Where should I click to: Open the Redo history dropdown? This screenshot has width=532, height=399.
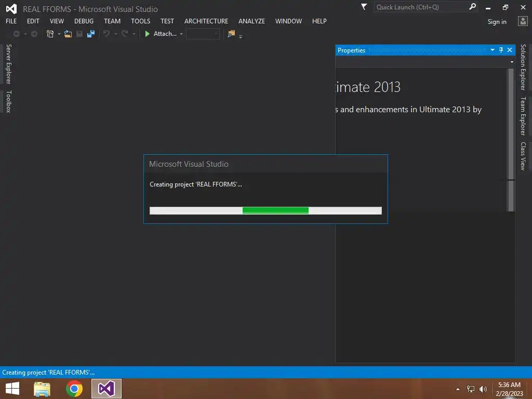pyautogui.click(x=134, y=34)
